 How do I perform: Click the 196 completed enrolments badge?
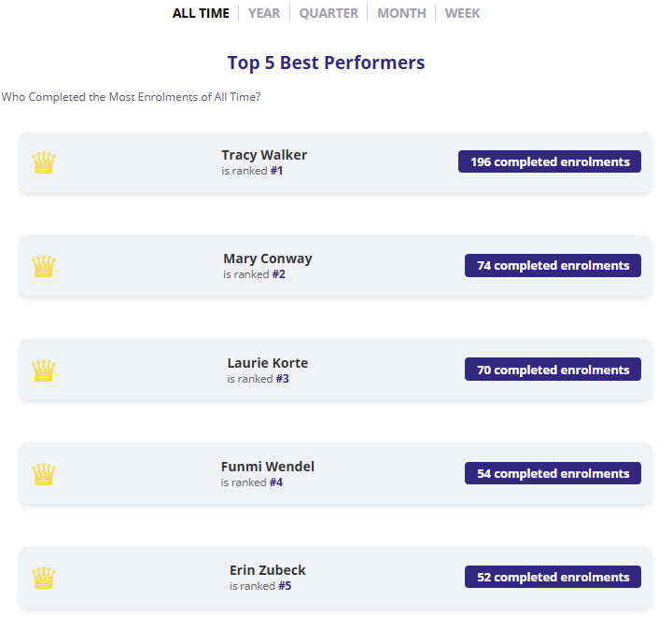550,161
